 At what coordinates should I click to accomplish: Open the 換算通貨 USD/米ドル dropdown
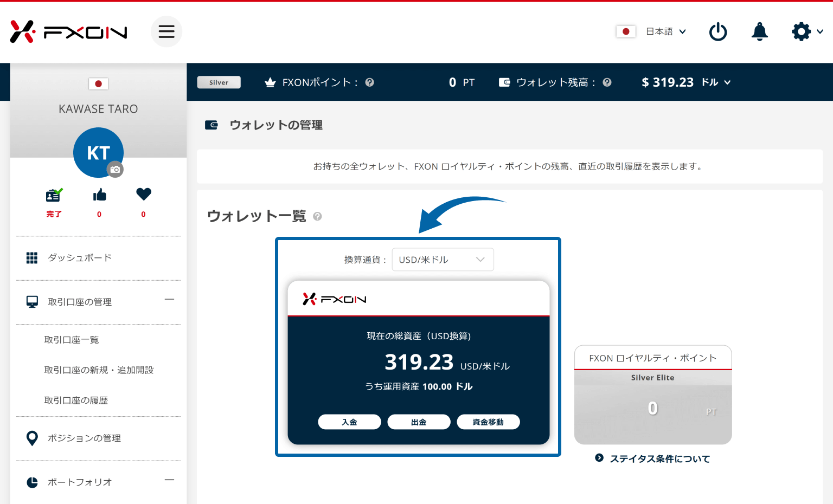pos(443,260)
